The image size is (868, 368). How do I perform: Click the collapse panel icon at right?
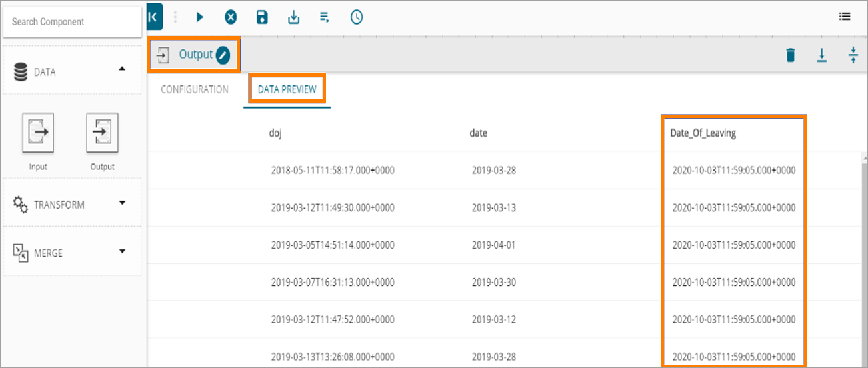click(853, 55)
